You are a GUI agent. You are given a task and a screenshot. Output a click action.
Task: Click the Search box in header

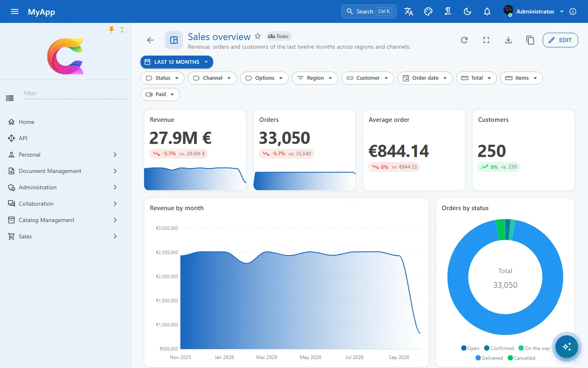coord(369,11)
